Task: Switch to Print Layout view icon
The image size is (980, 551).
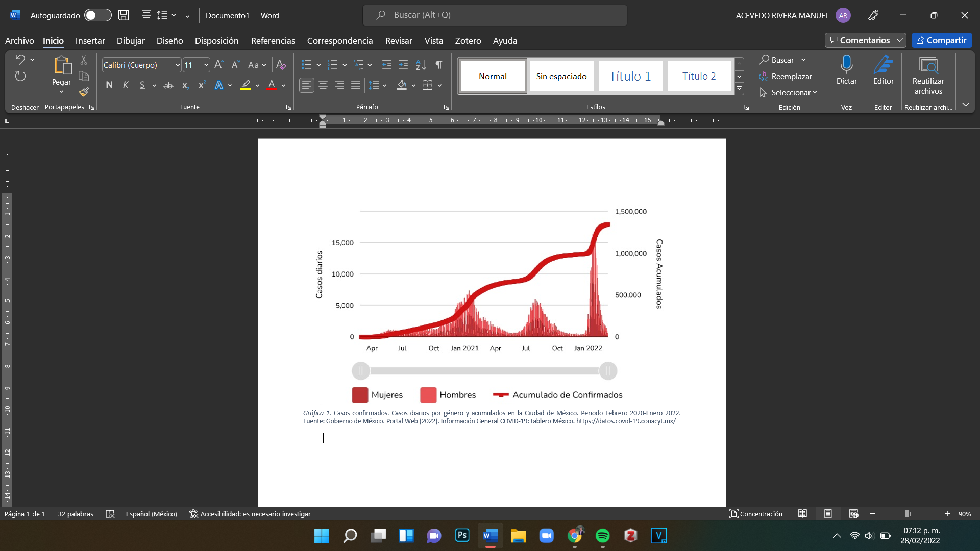Action: 828,514
